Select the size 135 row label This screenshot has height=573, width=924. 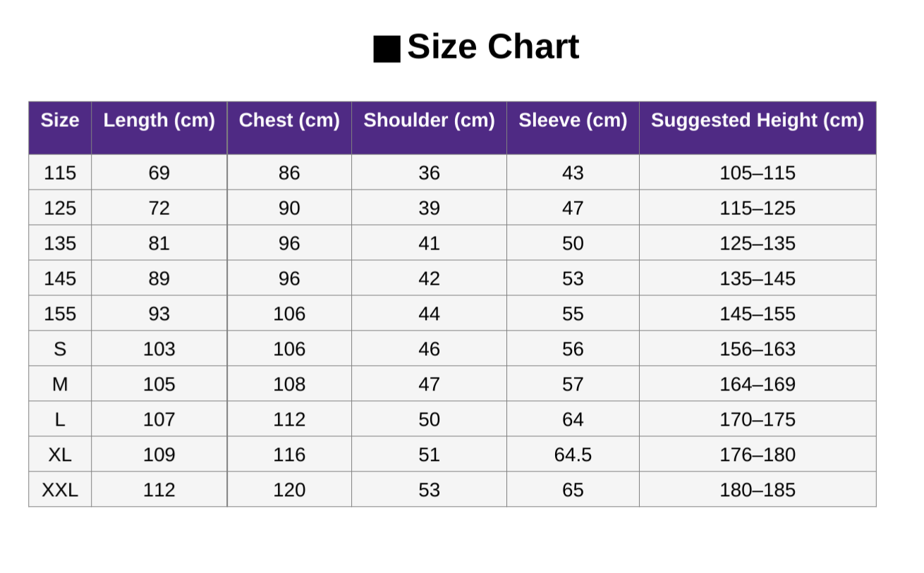pyautogui.click(x=60, y=243)
